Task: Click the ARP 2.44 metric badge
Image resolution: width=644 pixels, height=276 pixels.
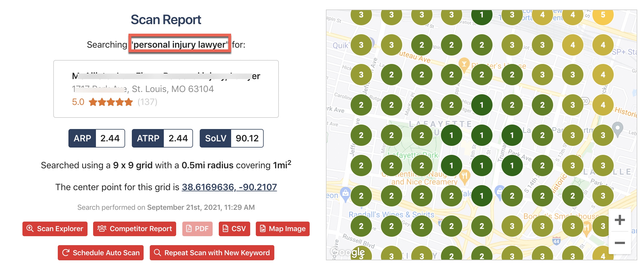Action: coord(97,138)
